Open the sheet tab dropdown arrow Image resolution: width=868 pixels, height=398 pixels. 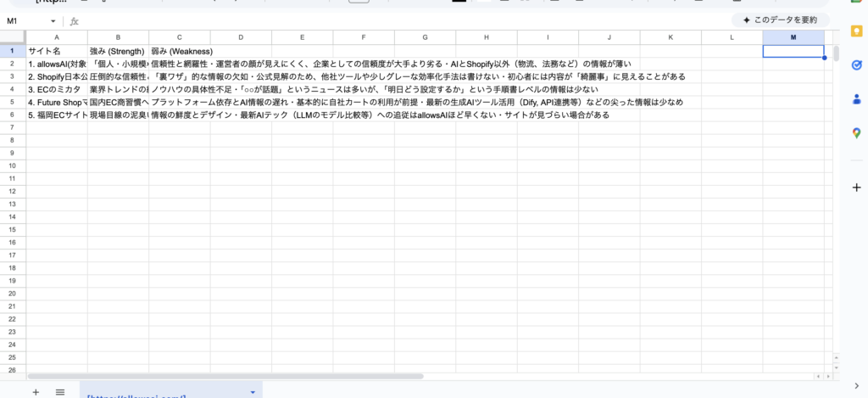click(253, 391)
